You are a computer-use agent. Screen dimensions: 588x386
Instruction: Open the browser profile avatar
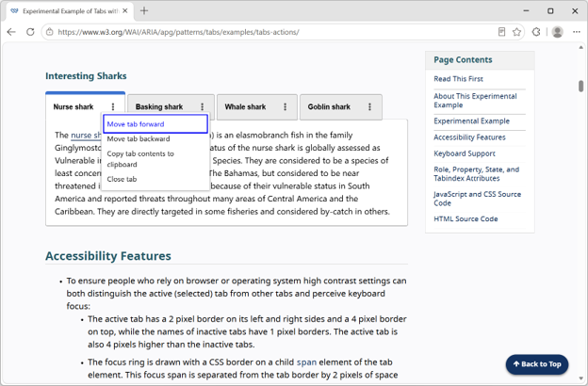(558, 32)
